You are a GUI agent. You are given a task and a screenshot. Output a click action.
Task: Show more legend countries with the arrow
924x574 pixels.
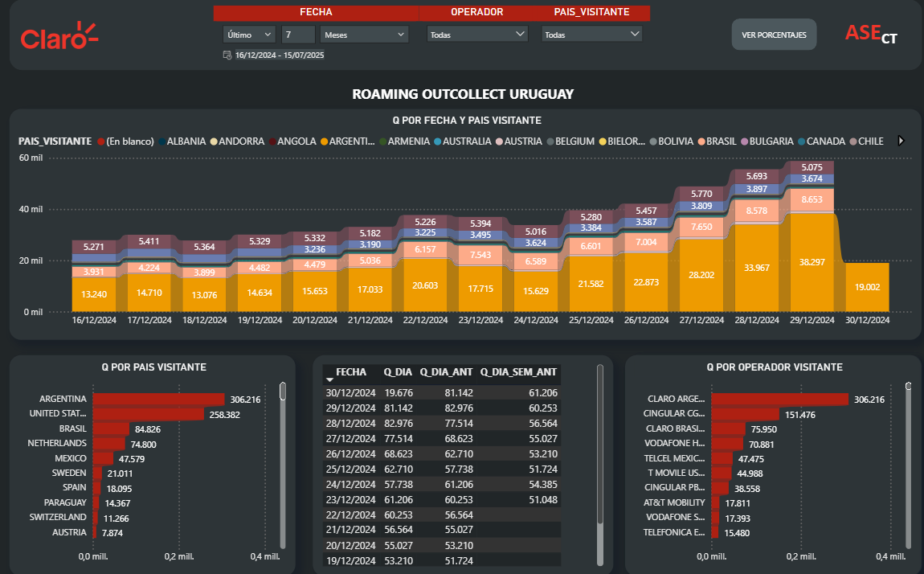pyautogui.click(x=901, y=141)
